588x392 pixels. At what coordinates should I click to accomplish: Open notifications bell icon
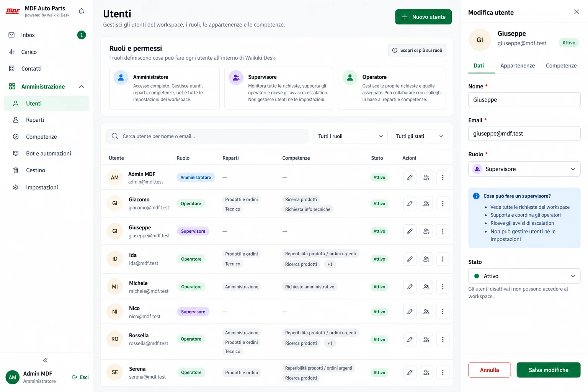coord(81,11)
